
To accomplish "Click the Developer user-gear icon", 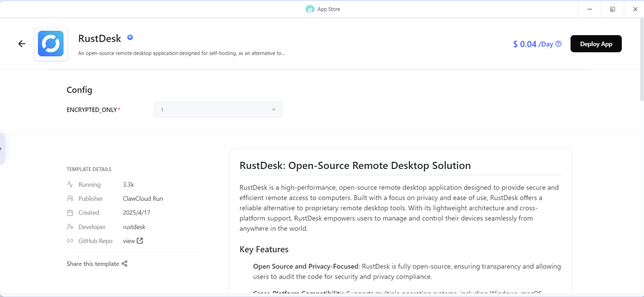I will [x=70, y=227].
